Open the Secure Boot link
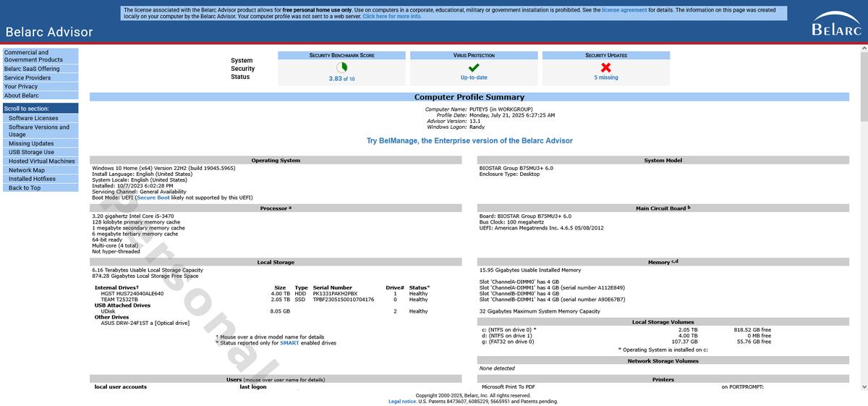The image size is (868, 406). [153, 198]
